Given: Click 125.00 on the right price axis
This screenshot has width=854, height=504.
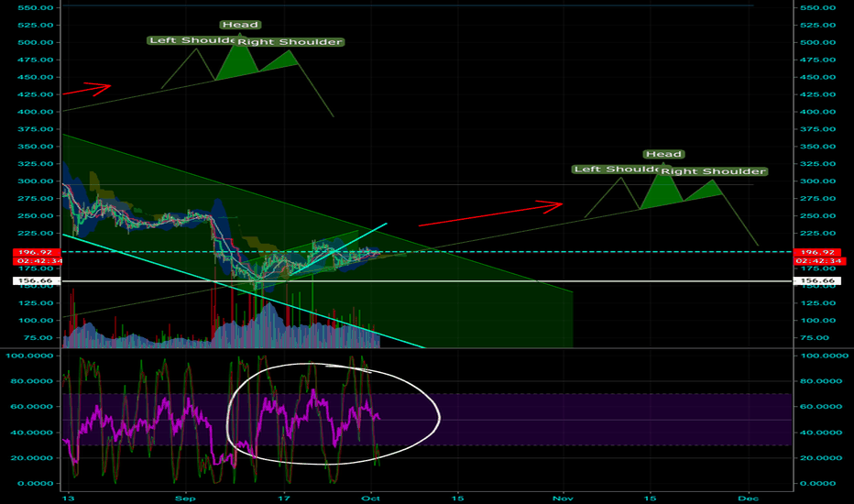Looking at the screenshot, I should click(817, 303).
